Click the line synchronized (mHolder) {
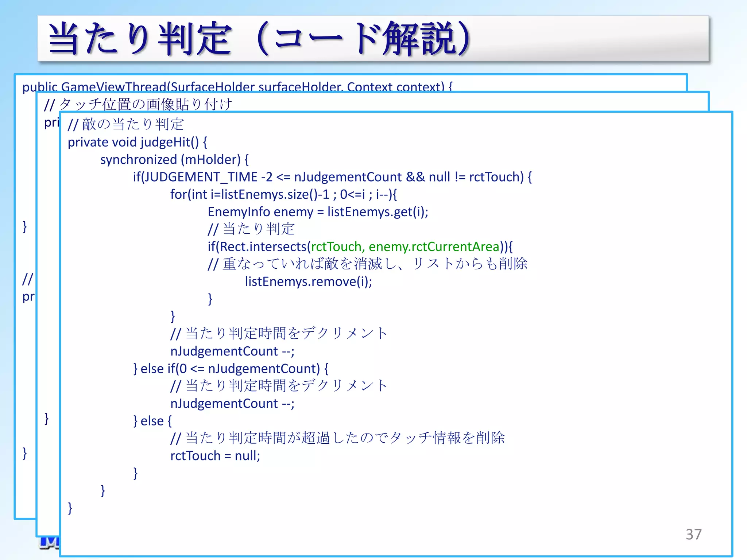747x560 pixels. point(174,159)
